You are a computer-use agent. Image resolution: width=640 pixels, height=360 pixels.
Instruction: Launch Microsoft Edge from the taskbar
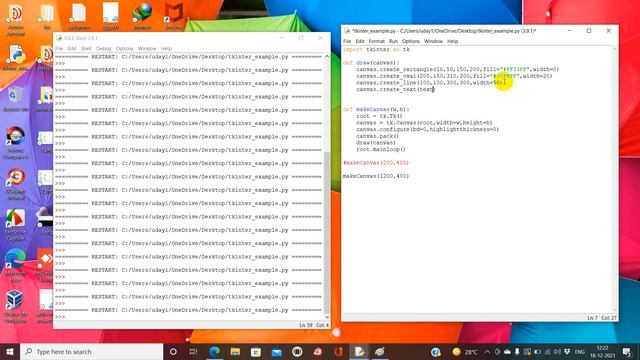tap(214, 351)
